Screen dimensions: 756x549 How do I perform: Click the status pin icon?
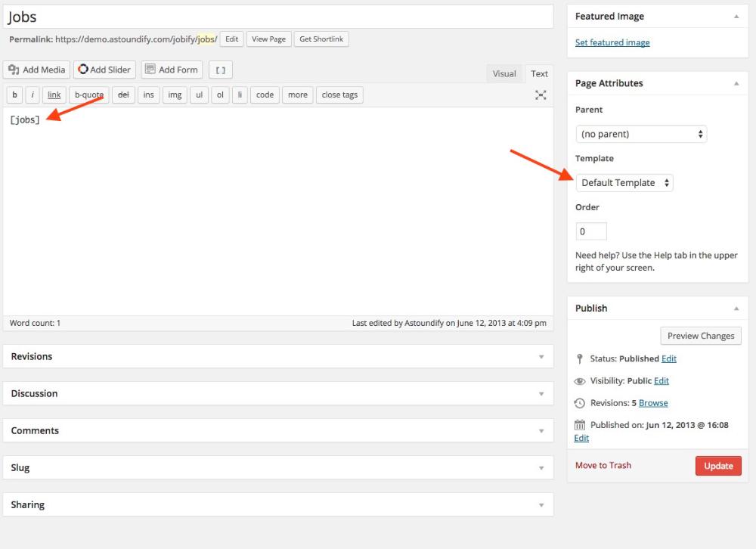pos(580,359)
